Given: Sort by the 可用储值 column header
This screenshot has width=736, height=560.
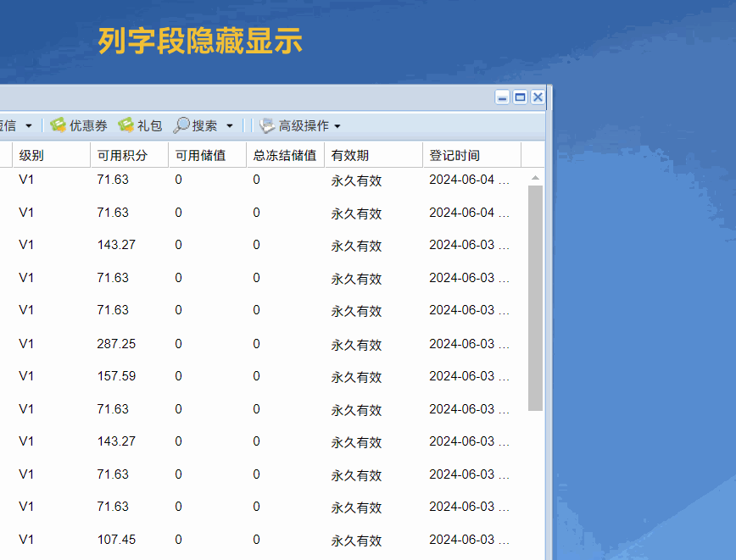Looking at the screenshot, I should click(x=207, y=155).
